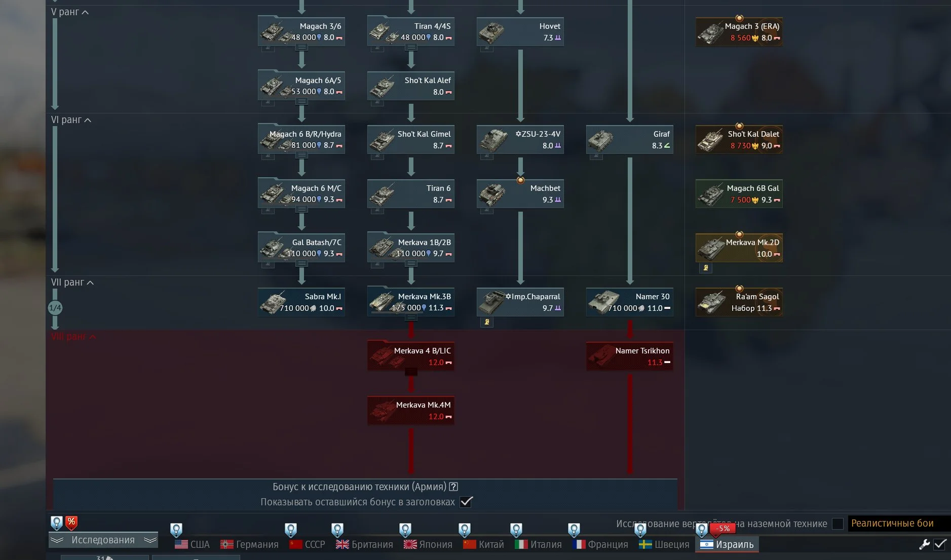Switch to the Швеция nation tab
951x560 pixels.
[664, 544]
